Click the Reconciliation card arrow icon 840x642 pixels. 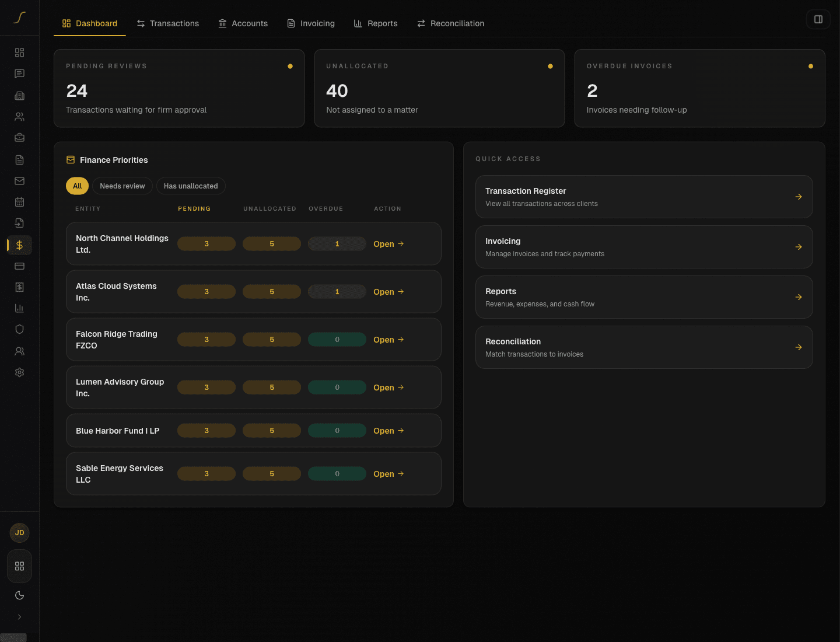click(x=799, y=347)
